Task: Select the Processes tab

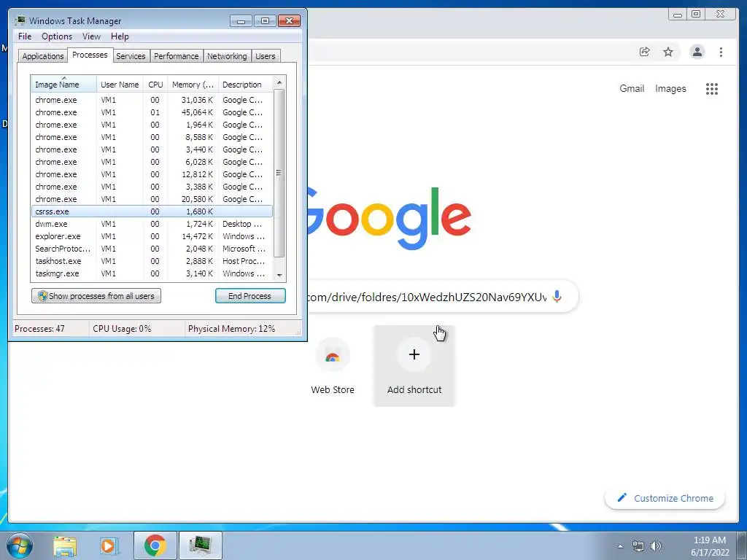Action: pos(90,55)
